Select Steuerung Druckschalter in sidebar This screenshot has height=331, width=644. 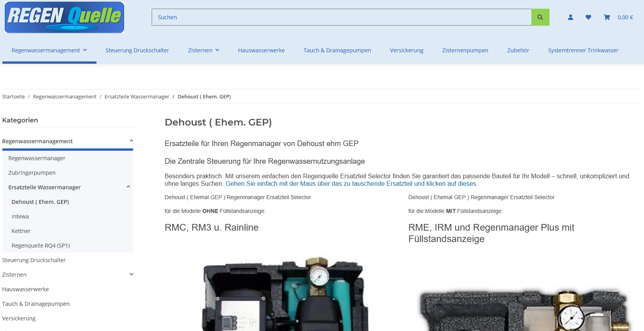tap(34, 260)
